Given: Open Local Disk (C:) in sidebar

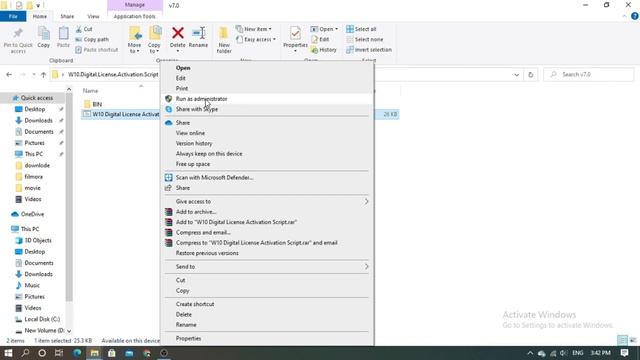Looking at the screenshot, I should (x=42, y=319).
